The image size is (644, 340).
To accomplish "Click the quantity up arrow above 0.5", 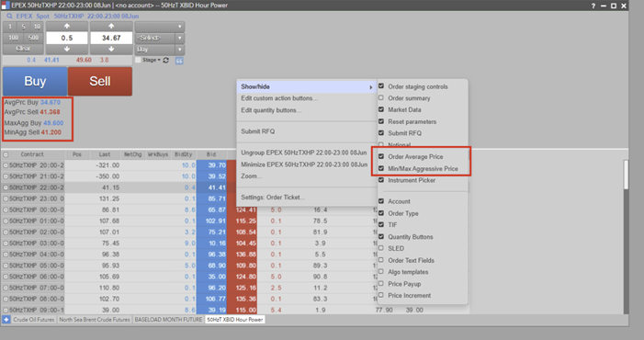I will pos(67,27).
